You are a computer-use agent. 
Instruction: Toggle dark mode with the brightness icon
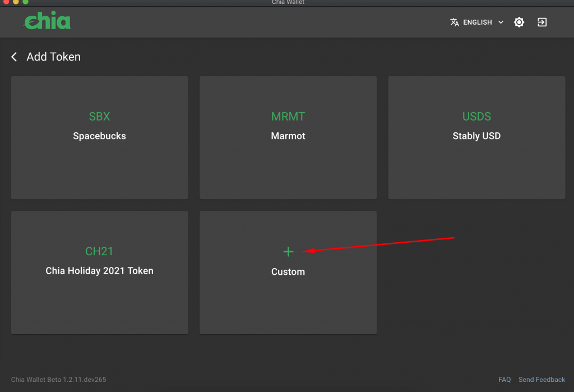click(519, 22)
